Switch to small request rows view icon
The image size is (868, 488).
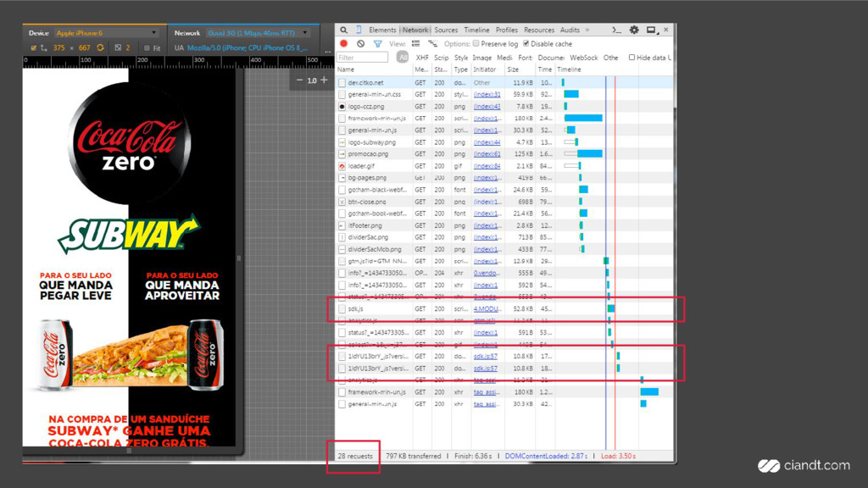(432, 44)
